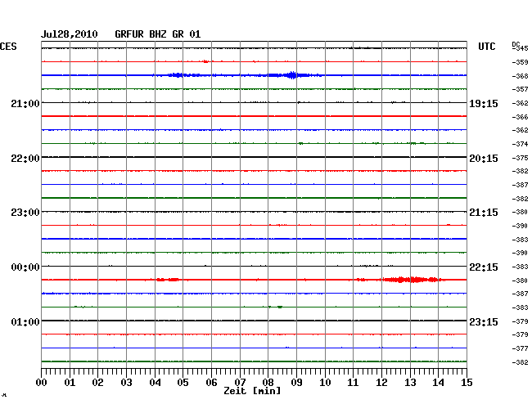Click the red burst between minutes 04 and 05
Viewport: 532px width, 404px height.
168,280
